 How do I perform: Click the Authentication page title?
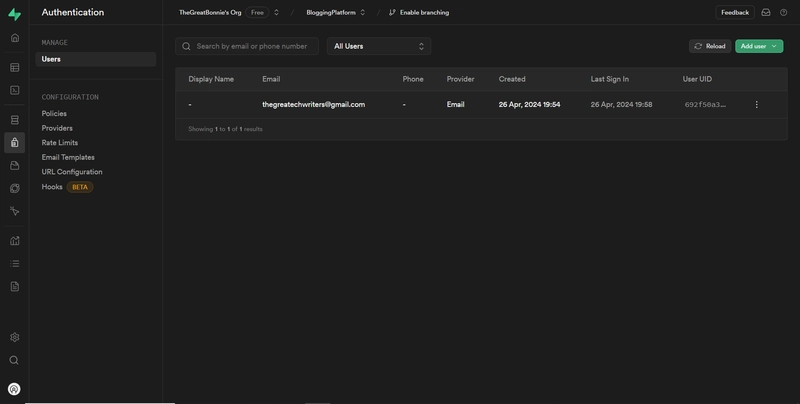(x=72, y=12)
